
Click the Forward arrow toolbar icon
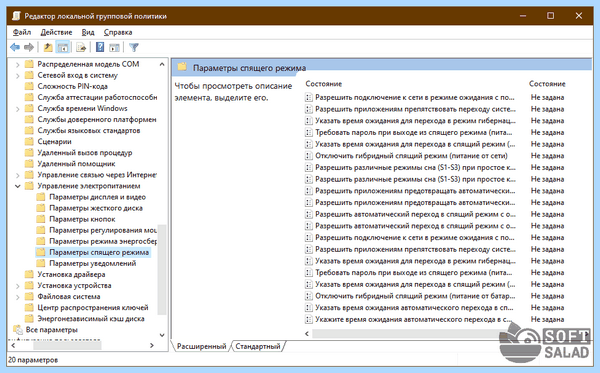pos(29,47)
